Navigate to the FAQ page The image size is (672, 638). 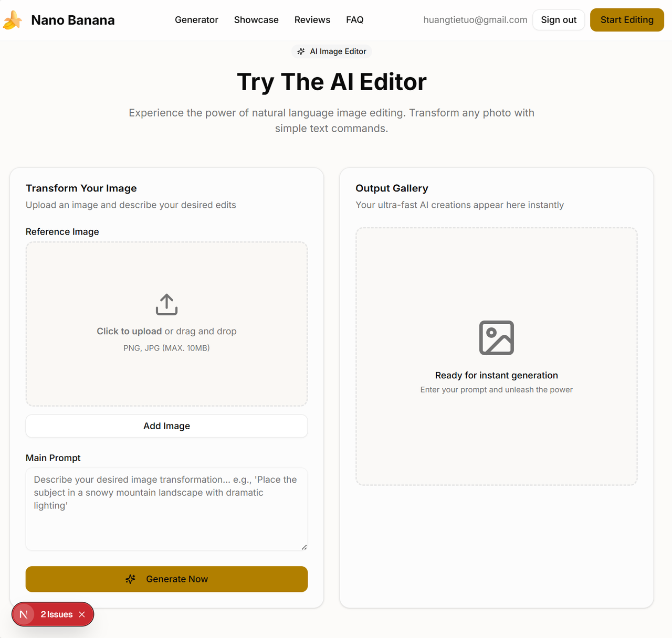[354, 20]
